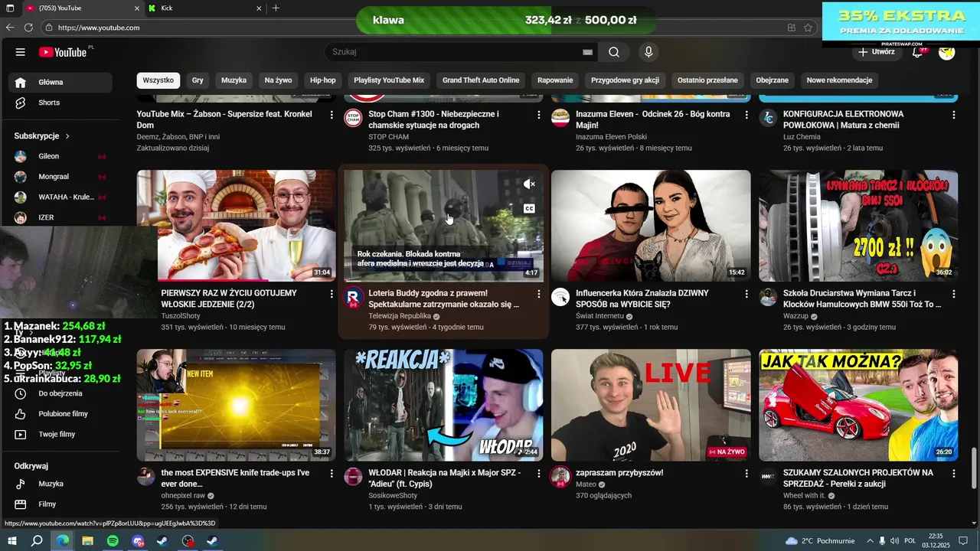The image size is (980, 551).
Task: Open the YouTube hamburger guide menu
Action: point(21,52)
